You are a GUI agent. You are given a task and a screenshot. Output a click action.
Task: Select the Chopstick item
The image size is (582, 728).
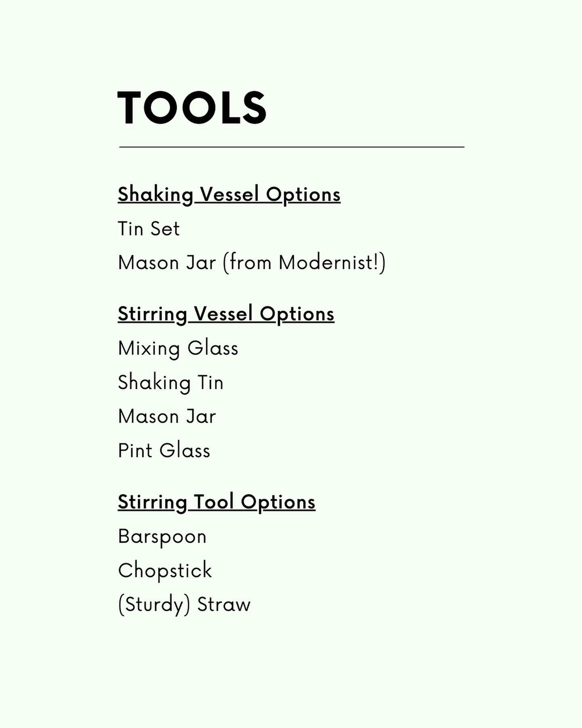[x=165, y=571]
